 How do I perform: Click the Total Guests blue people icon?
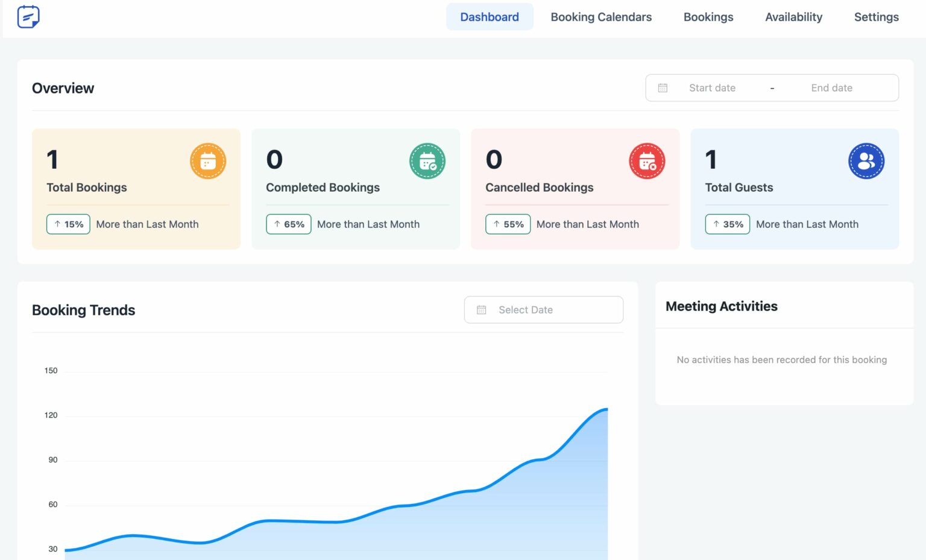click(866, 161)
